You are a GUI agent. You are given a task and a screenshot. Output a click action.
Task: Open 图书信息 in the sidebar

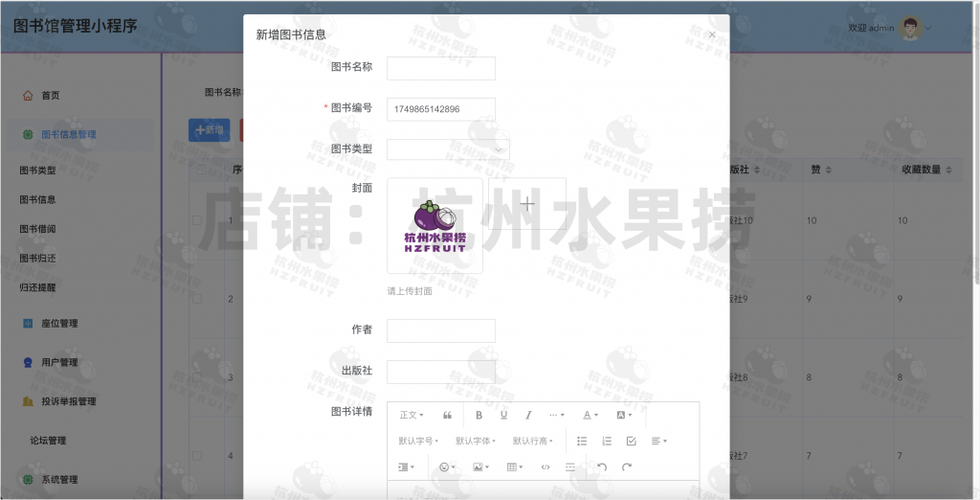point(37,199)
